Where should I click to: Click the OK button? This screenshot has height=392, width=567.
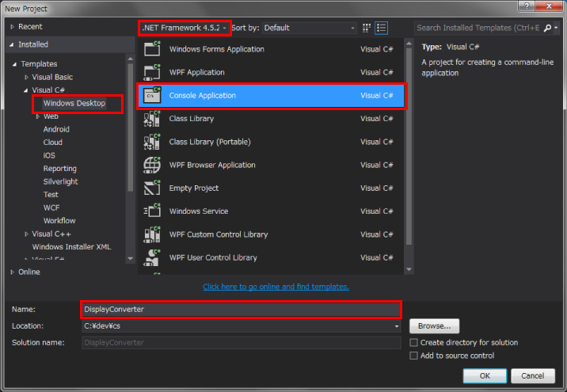tap(485, 375)
